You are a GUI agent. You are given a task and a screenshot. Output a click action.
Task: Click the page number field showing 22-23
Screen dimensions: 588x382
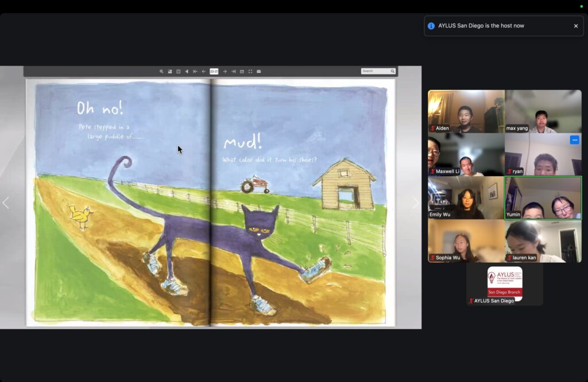214,72
